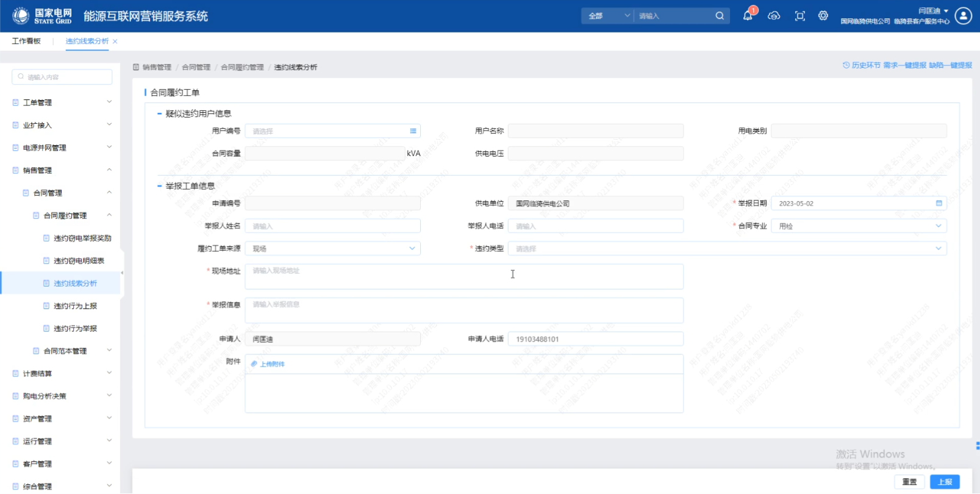980x494 pixels.
Task: Click the user avatar icon
Action: (x=964, y=16)
